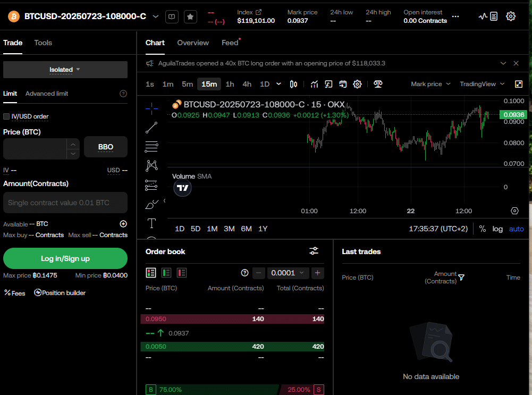Open the Mark price source dropdown
The width and height of the screenshot is (532, 395).
(x=430, y=84)
